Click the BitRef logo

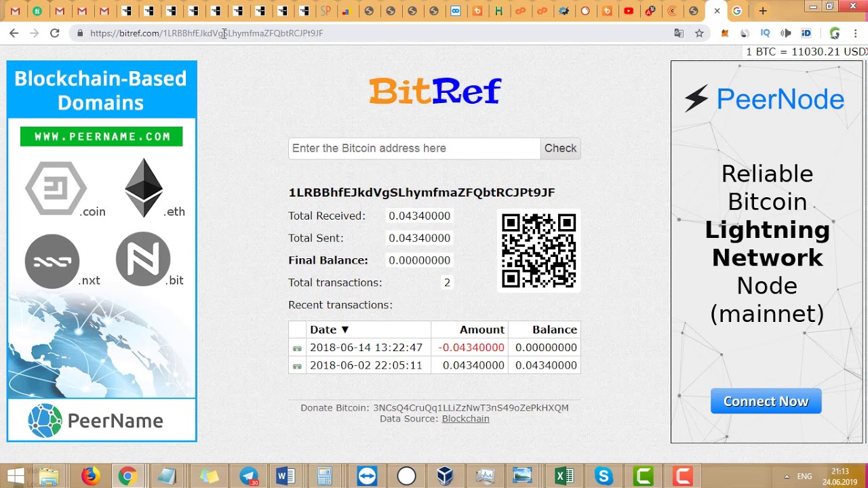(435, 91)
